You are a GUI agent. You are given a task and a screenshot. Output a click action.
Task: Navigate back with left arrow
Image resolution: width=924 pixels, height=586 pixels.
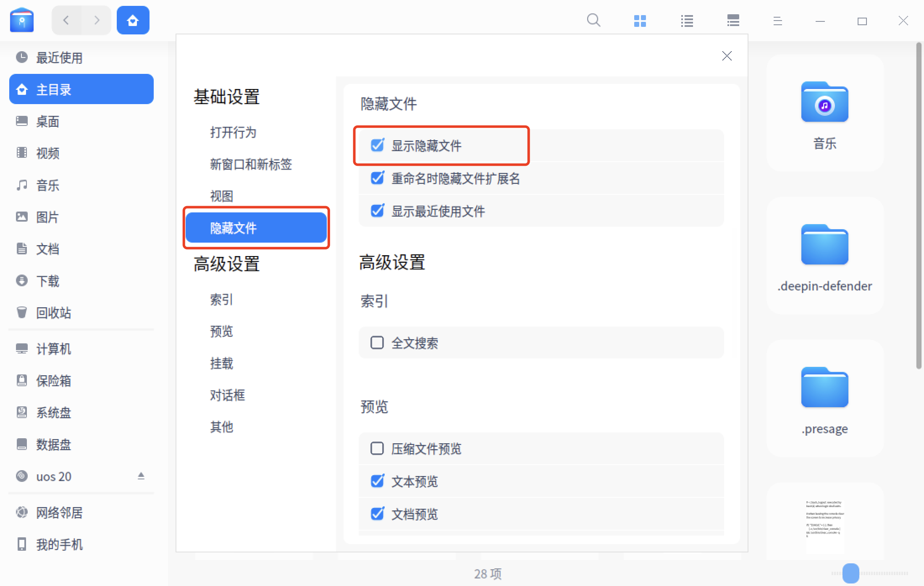(66, 20)
